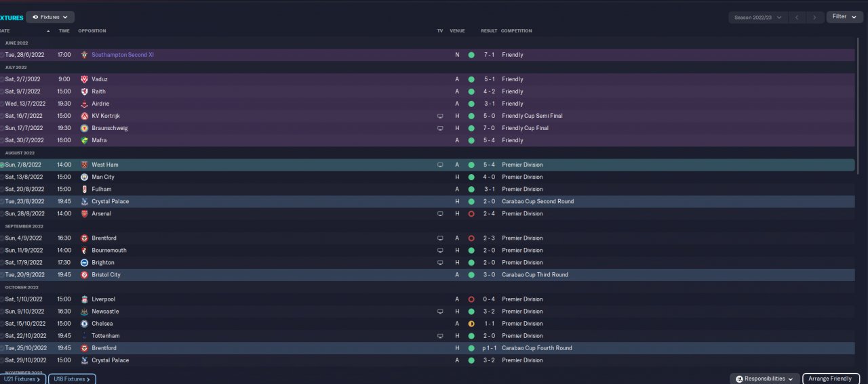Click the Crystal Palace badge in Carabao Cup row
This screenshot has height=384, width=868.
[x=84, y=201]
